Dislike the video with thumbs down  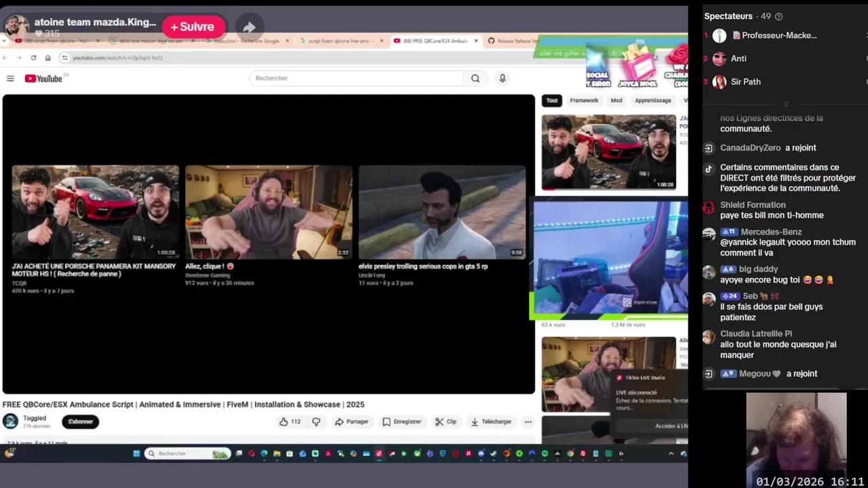[x=316, y=422]
